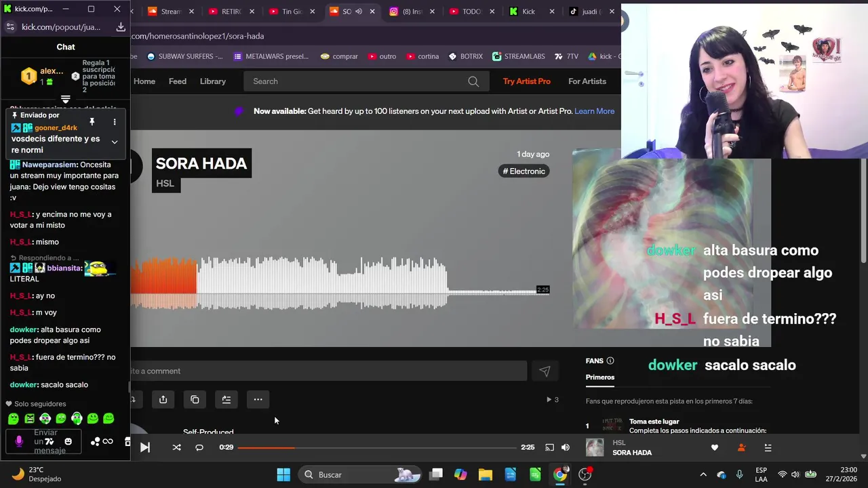
Task: Click the purple microphone chat icon
Action: pos(19,441)
